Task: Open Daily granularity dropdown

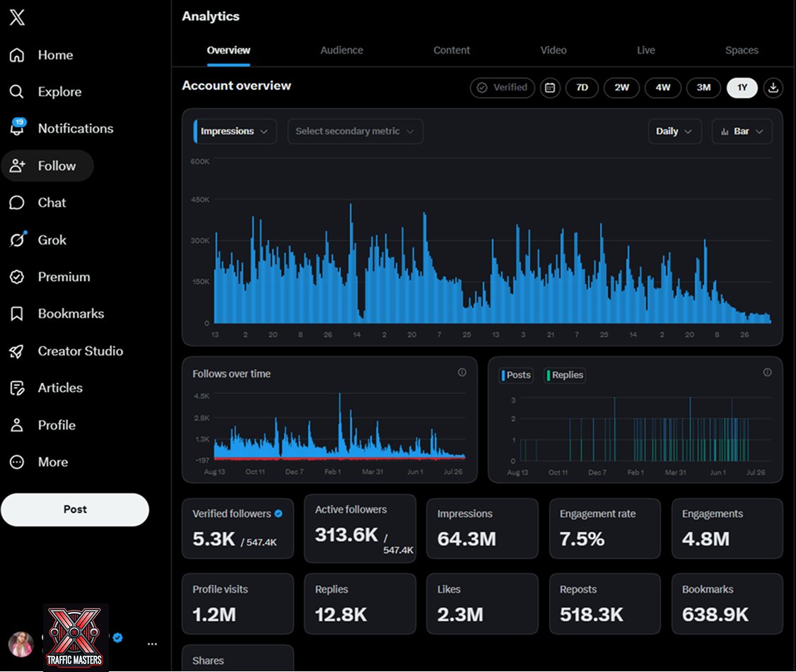Action: pos(674,131)
